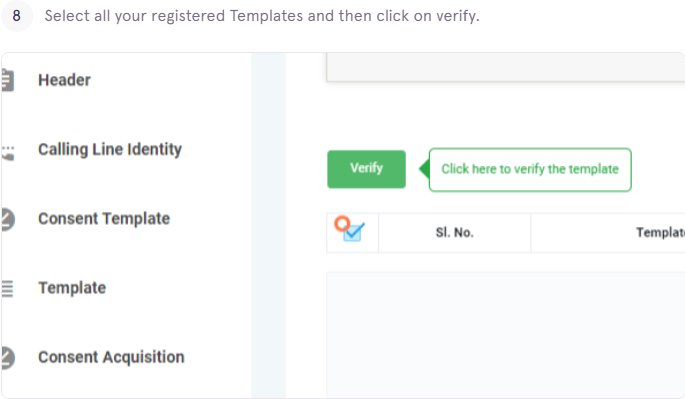Click the Consent Template circular icon
685x399 pixels.
coord(8,219)
